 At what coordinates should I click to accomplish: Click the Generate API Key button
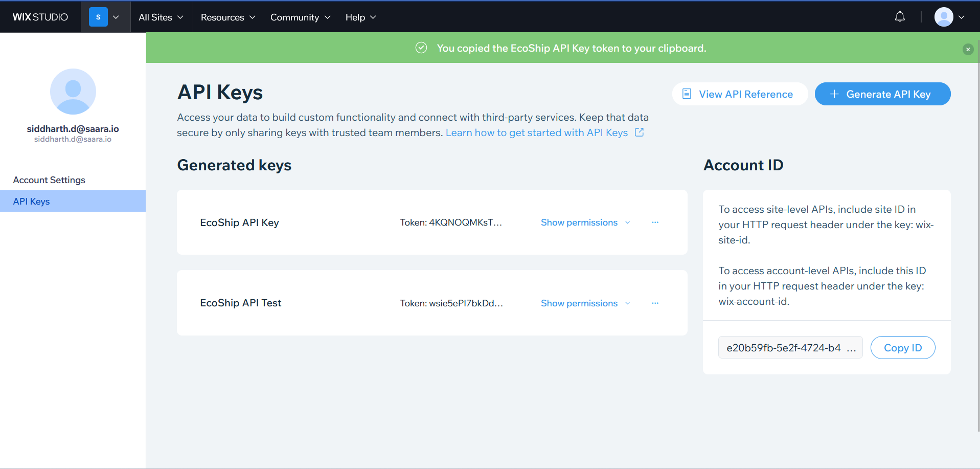tap(882, 94)
